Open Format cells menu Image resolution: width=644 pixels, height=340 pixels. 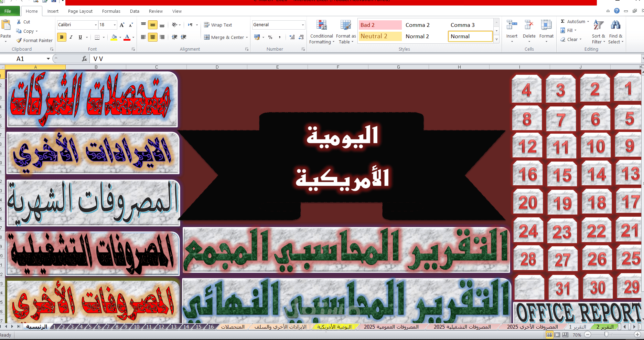[x=546, y=31]
